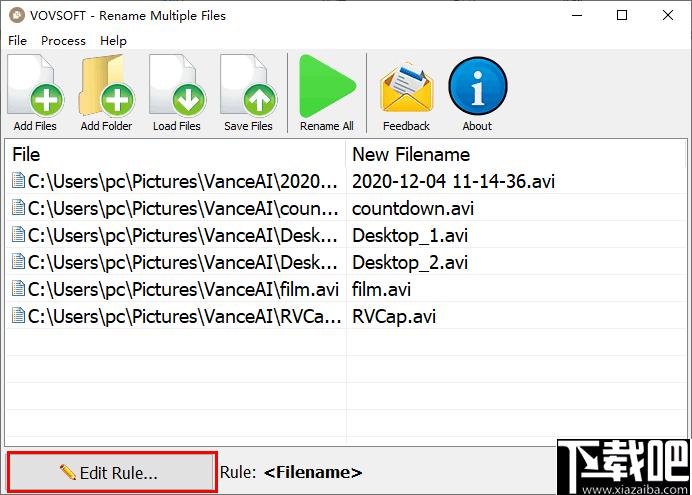Image resolution: width=692 pixels, height=495 pixels.
Task: Open the About info icon
Action: coord(478,86)
